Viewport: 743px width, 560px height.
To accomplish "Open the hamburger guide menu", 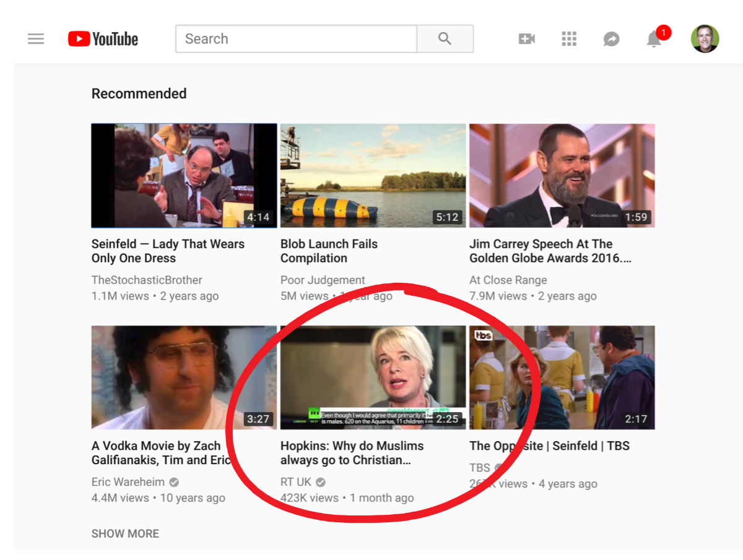I will [x=36, y=39].
